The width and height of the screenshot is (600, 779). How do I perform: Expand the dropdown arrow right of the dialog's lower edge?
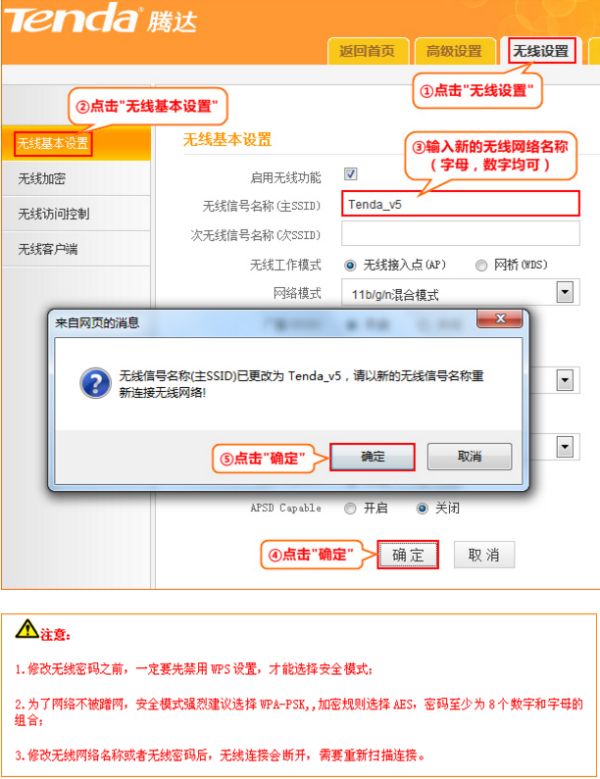coord(565,446)
